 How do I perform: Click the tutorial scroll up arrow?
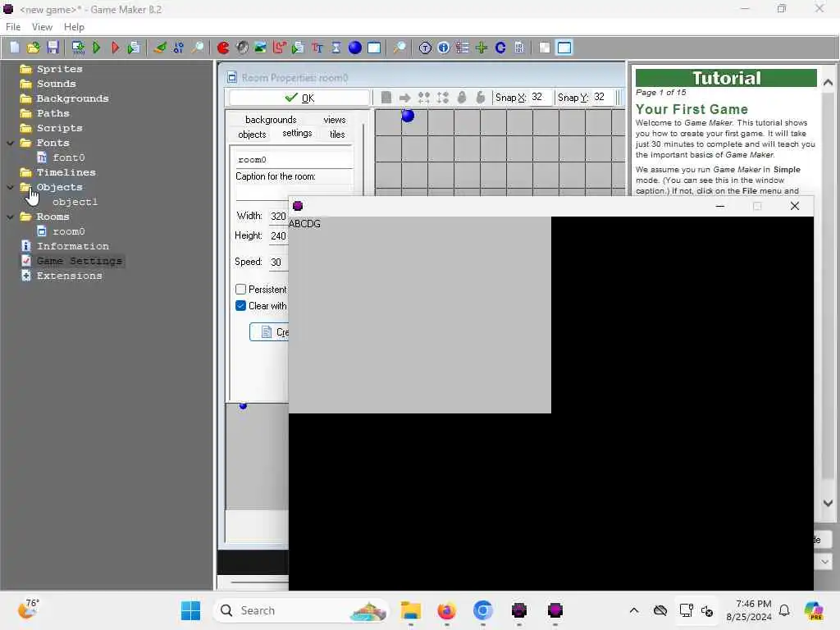pos(828,83)
